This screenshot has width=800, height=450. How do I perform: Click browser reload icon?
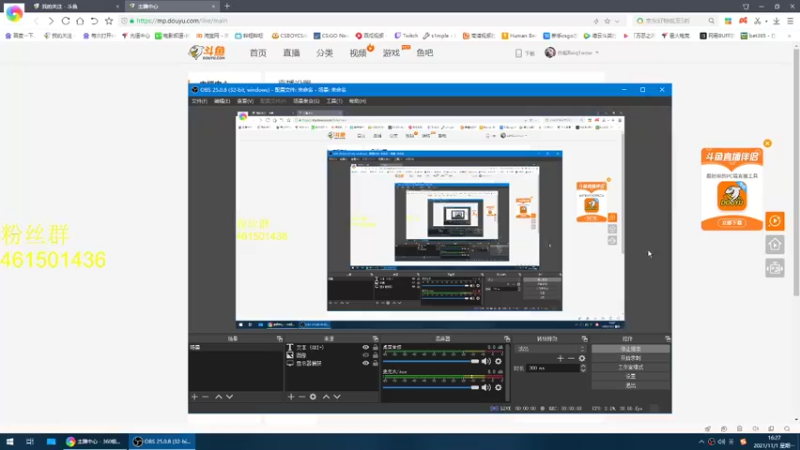[x=65, y=21]
